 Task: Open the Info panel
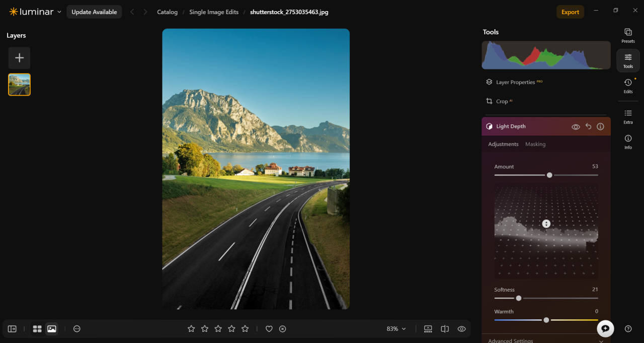point(628,142)
